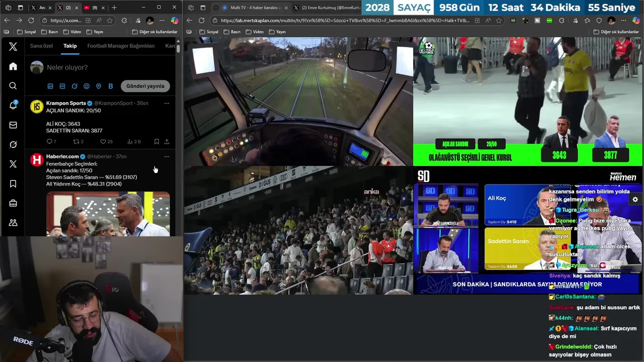The height and width of the screenshot is (362, 644).
Task: Click left browser address bar x.com
Action: pyautogui.click(x=65, y=21)
